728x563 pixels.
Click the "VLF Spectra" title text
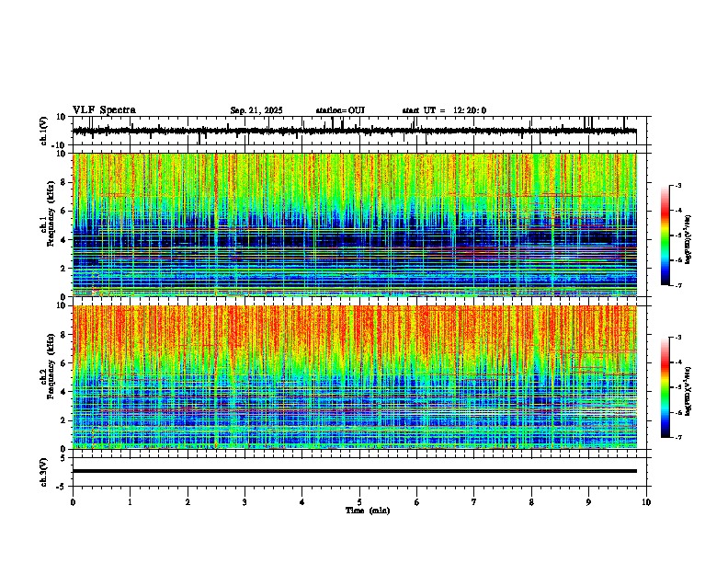pyautogui.click(x=104, y=110)
